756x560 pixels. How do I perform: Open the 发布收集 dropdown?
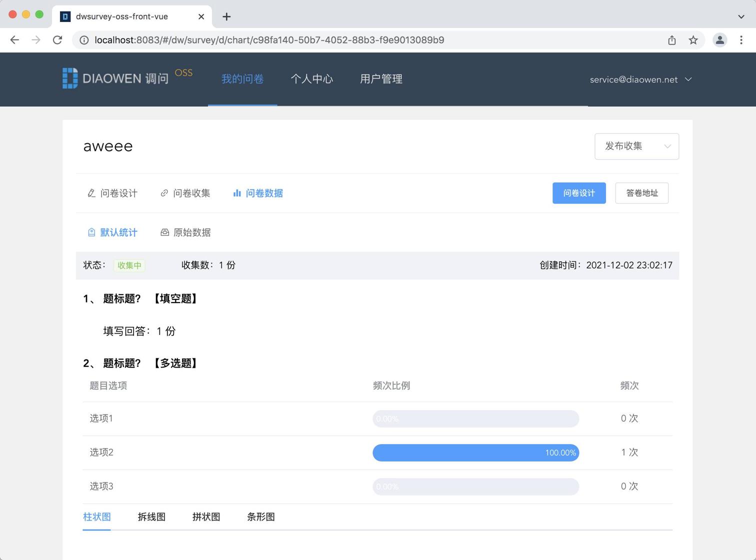pos(636,146)
